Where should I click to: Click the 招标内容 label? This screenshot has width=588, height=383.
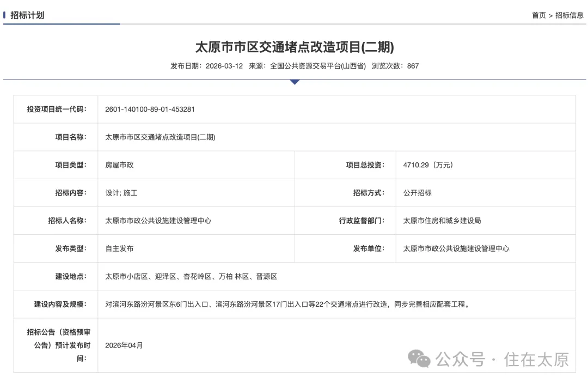[x=71, y=193]
